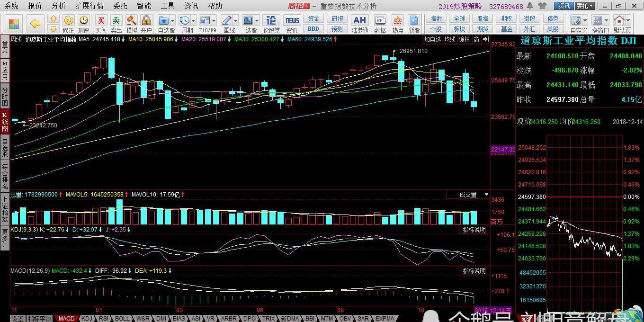Screen dimensions: 644x322
Task: Switch to the BOLL indicator tab
Action: click(x=122, y=319)
